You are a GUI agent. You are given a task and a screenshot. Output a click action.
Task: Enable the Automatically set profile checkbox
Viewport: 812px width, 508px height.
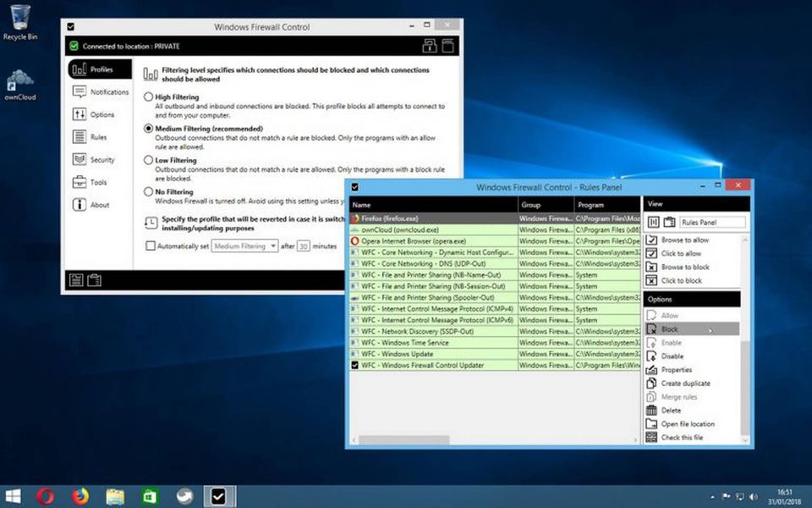(x=151, y=246)
